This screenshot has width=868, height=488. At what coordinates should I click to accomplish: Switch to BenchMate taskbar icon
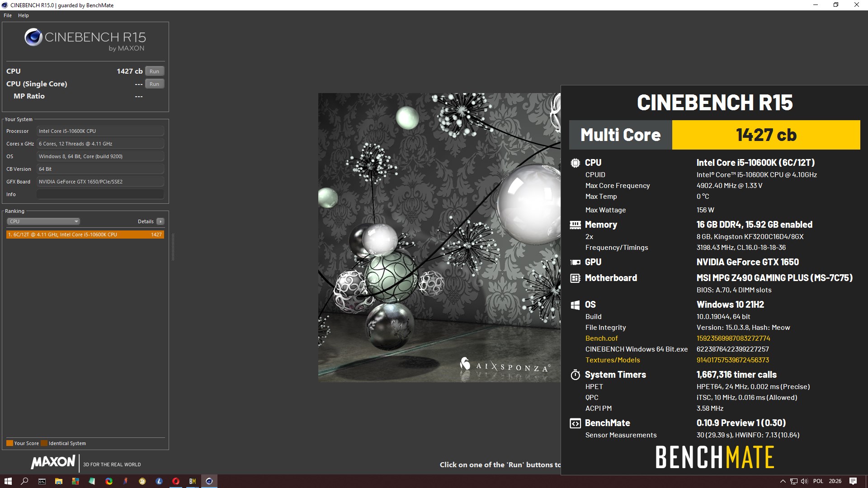(x=193, y=481)
